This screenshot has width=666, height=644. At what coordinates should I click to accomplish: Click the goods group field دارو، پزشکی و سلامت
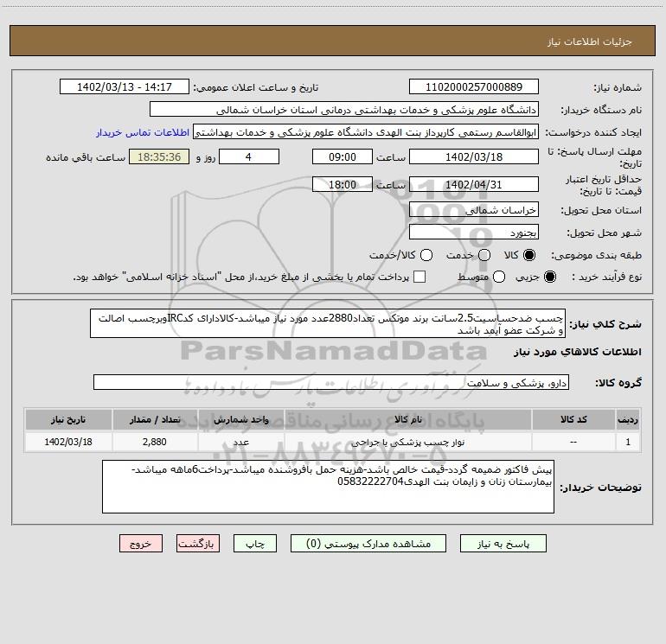(331, 382)
